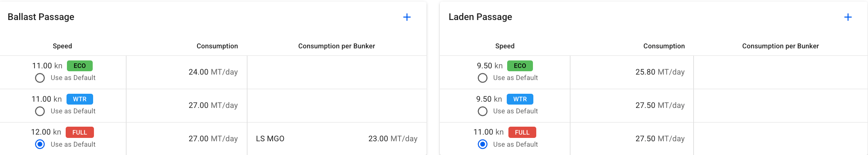Image resolution: width=868 pixels, height=155 pixels.
Task: Select Ballast WTR 11.00 kn as default
Action: pos(40,111)
